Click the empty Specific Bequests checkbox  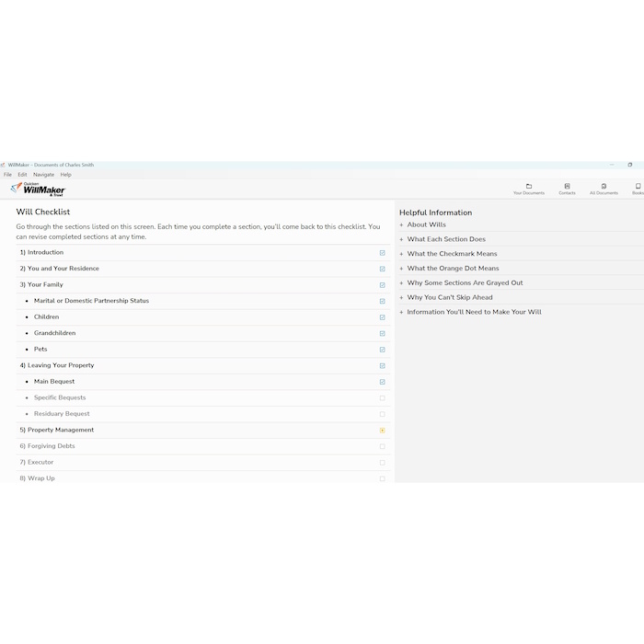point(382,398)
